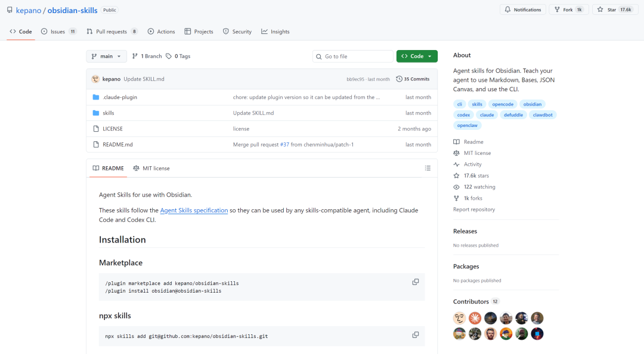
Task: Copy the npx skills add command
Action: pos(416,335)
